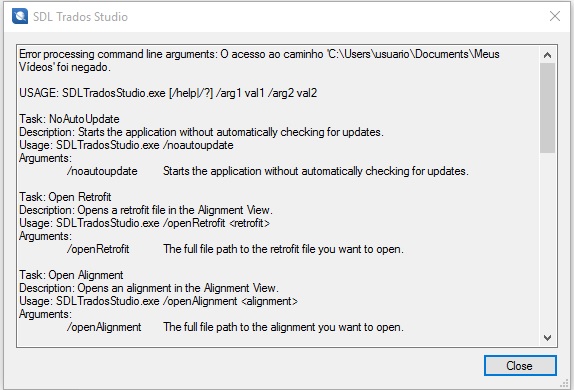Click the scrollbar up arrow
The width and height of the screenshot is (574, 390).
[x=547, y=55]
